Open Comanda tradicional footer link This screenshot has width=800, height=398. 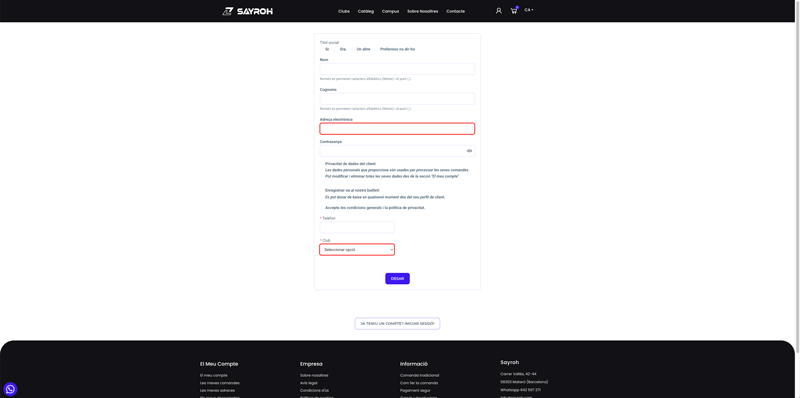click(x=419, y=376)
